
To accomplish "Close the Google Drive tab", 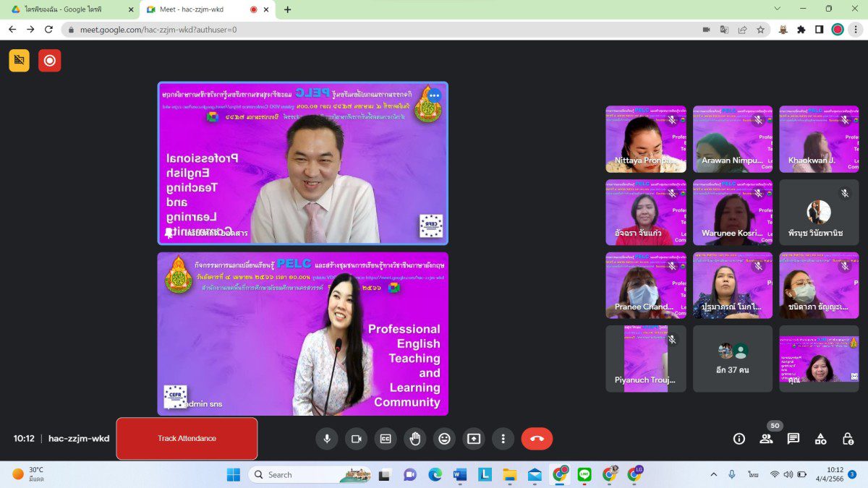I will point(130,9).
